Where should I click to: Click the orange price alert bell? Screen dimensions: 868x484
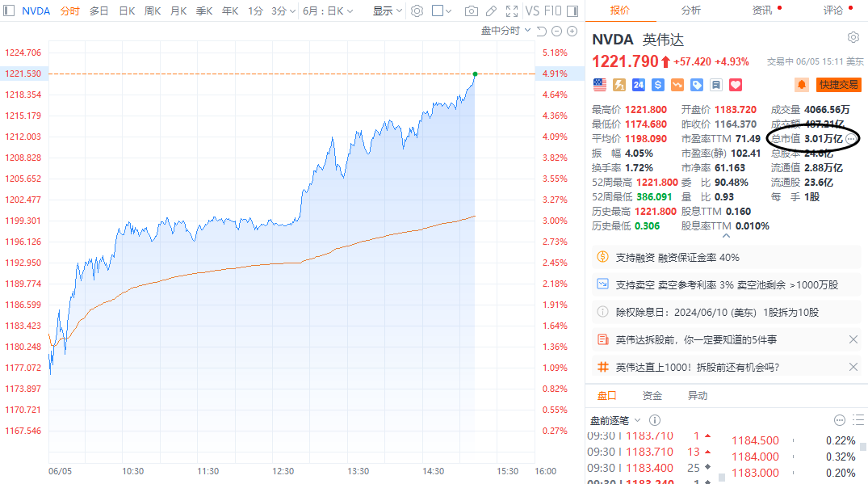(802, 85)
